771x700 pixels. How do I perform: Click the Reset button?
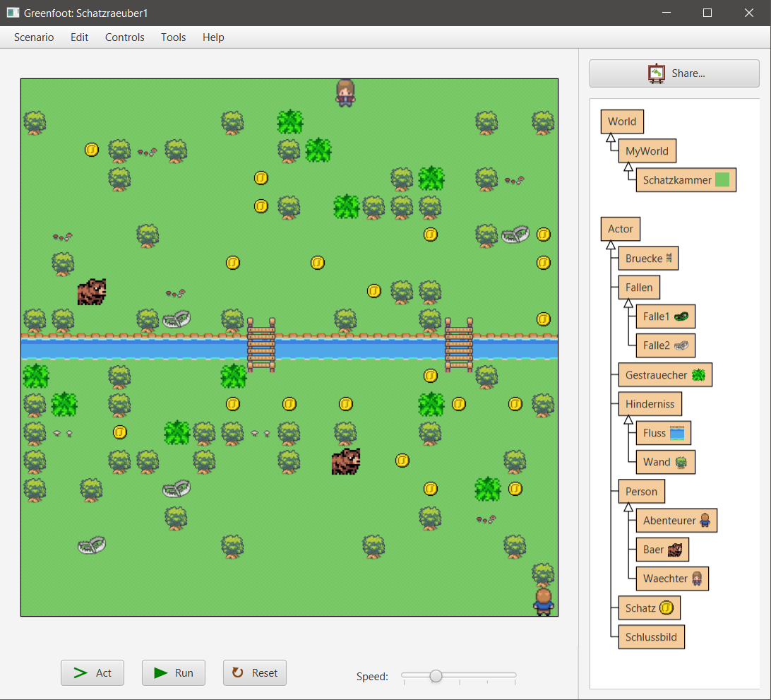tap(255, 673)
